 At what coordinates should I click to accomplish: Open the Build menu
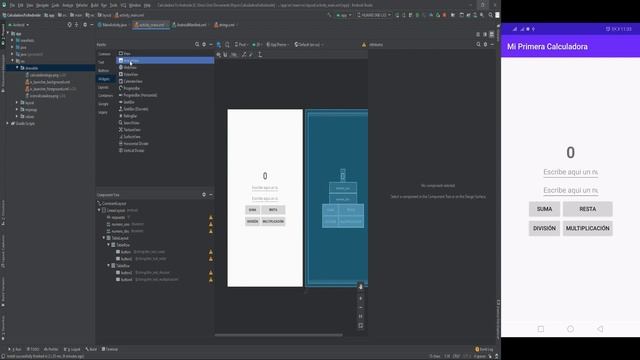94,5
